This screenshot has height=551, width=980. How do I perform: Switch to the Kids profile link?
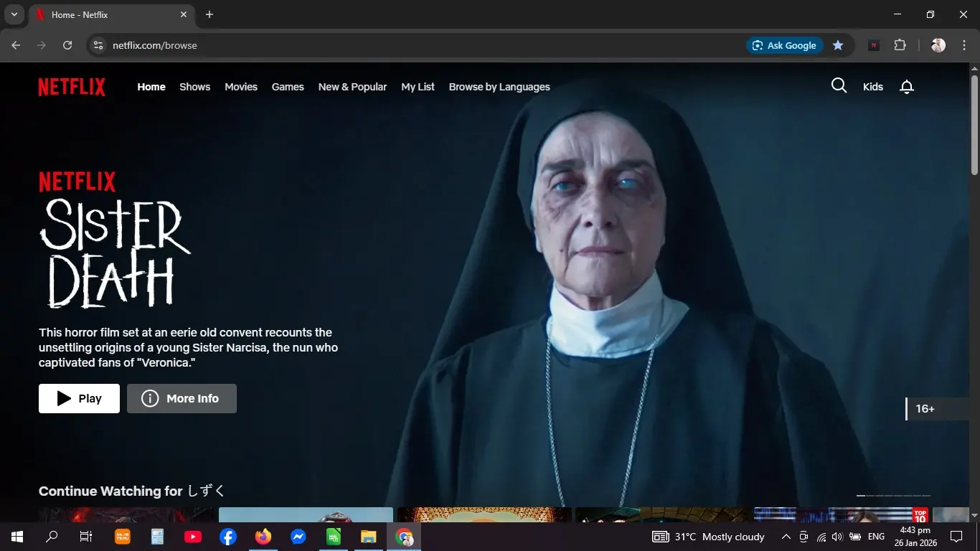873,87
